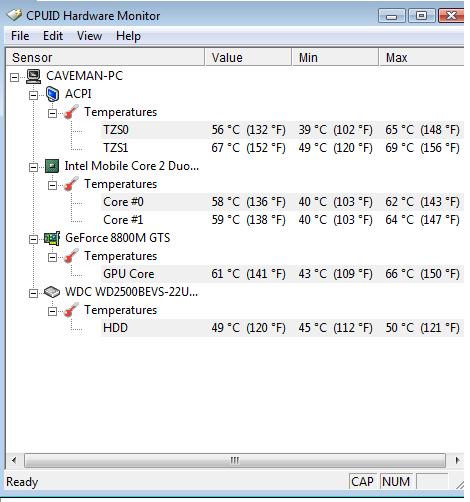Click the horizontal scrollbar left arrow
Viewport: 470px width, 502px height.
(14, 461)
